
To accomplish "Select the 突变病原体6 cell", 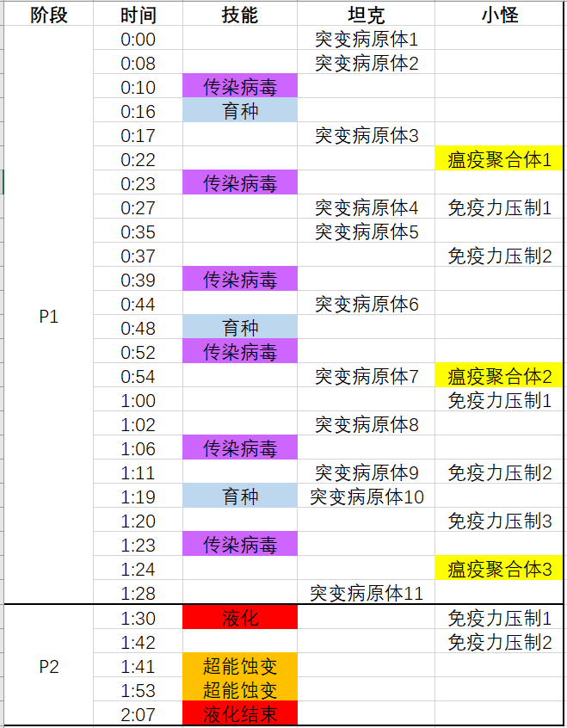I will 366,304.
